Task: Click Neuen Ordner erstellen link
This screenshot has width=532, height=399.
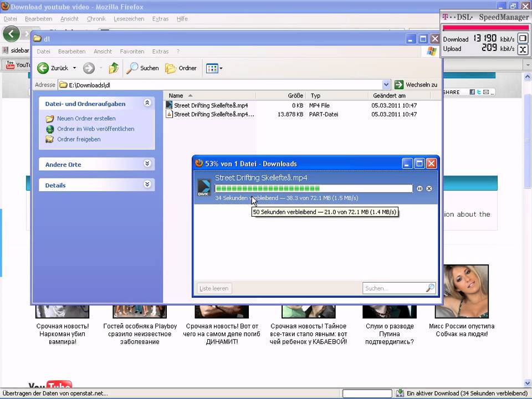Action: click(x=86, y=119)
